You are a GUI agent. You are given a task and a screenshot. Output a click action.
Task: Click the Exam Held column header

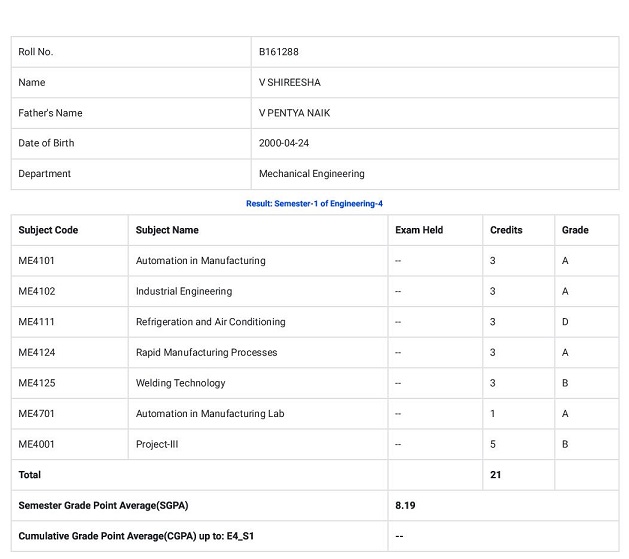click(x=419, y=230)
